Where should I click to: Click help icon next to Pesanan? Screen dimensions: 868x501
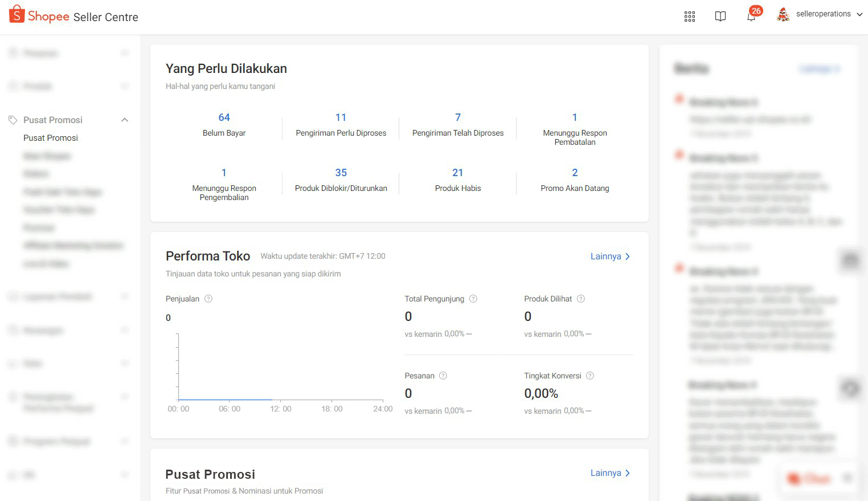pos(443,376)
